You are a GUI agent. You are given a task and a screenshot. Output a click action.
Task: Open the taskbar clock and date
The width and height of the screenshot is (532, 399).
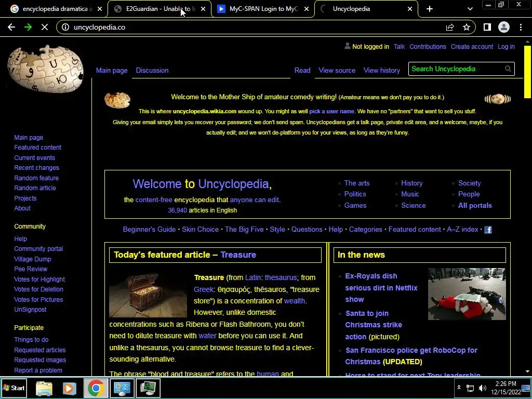[506, 388]
